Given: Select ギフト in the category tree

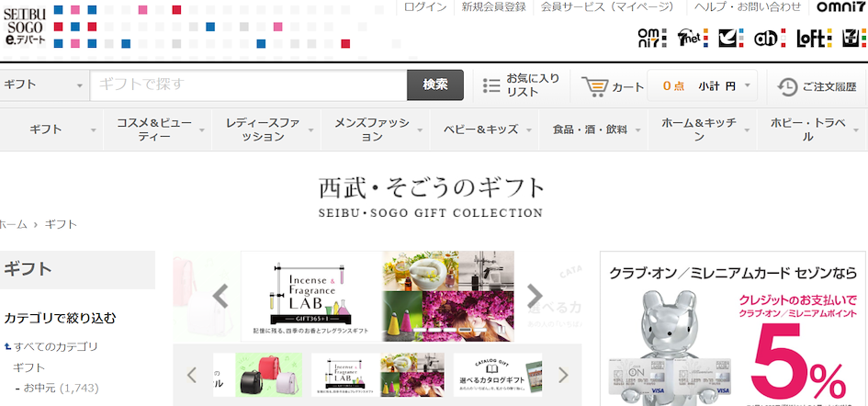Looking at the screenshot, I should tap(28, 367).
